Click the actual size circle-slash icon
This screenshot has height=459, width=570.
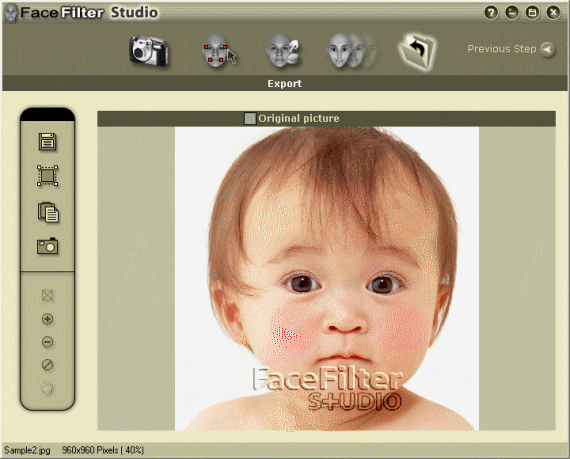click(47, 365)
